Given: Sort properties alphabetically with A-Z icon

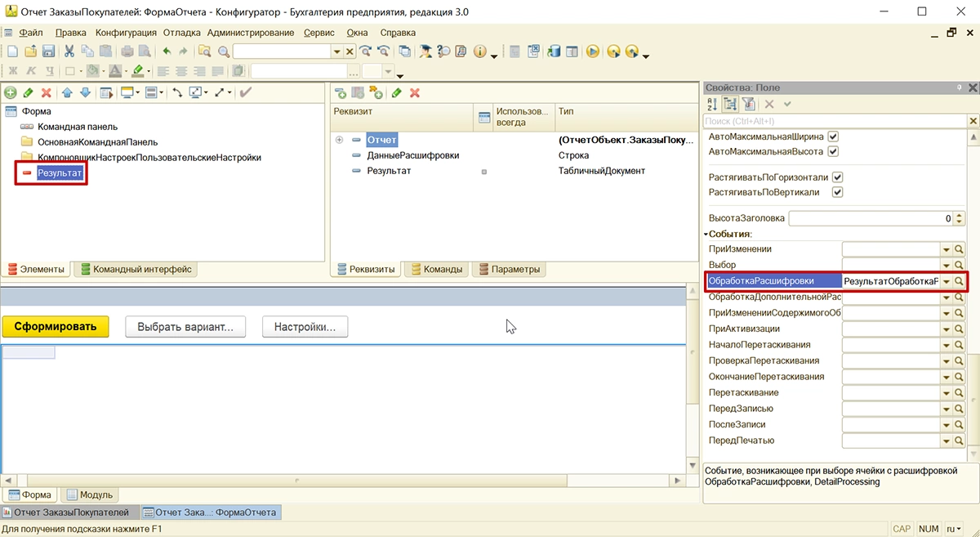Looking at the screenshot, I should point(711,105).
